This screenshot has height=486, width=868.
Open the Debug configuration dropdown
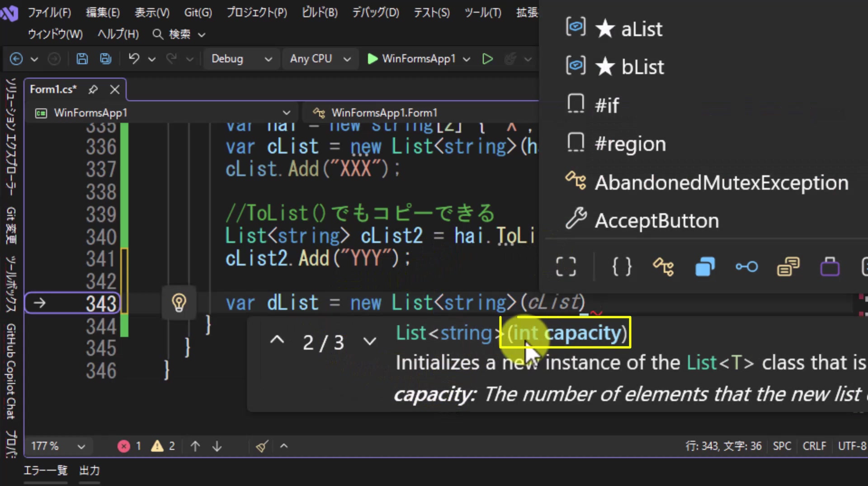(241, 59)
